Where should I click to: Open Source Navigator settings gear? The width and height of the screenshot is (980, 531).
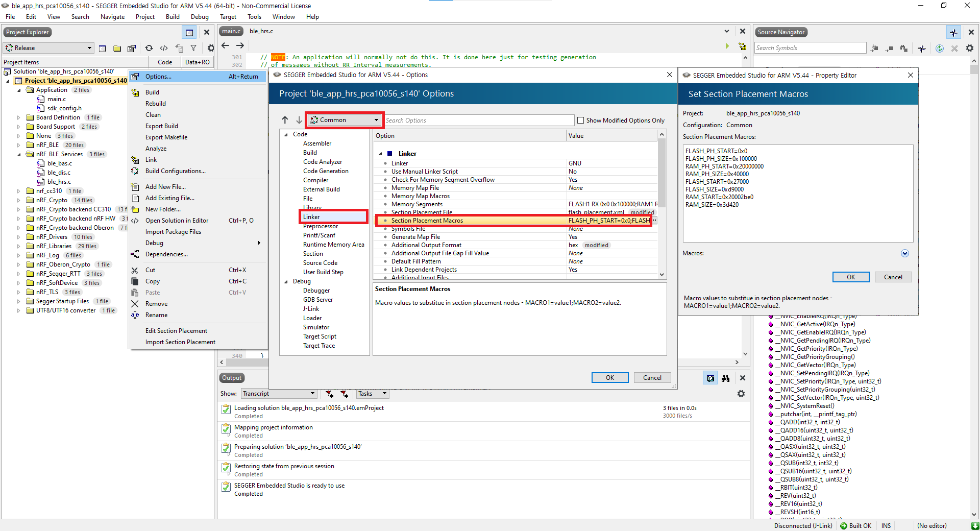point(970,48)
